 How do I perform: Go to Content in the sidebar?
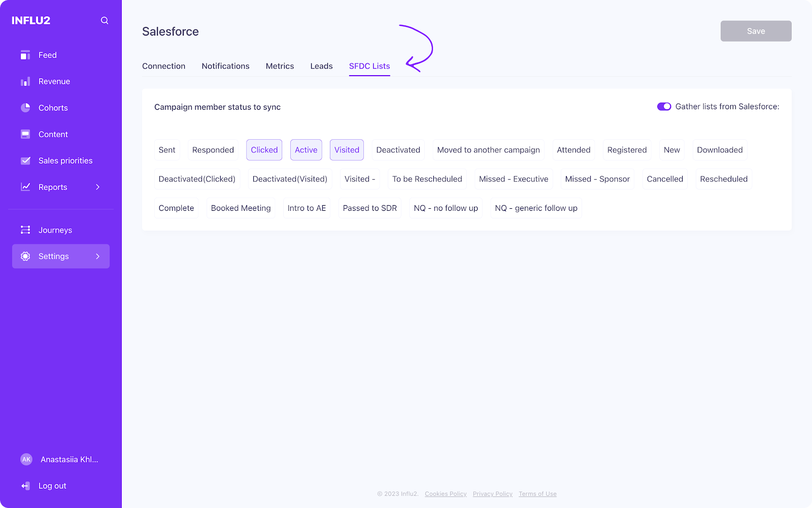53,134
